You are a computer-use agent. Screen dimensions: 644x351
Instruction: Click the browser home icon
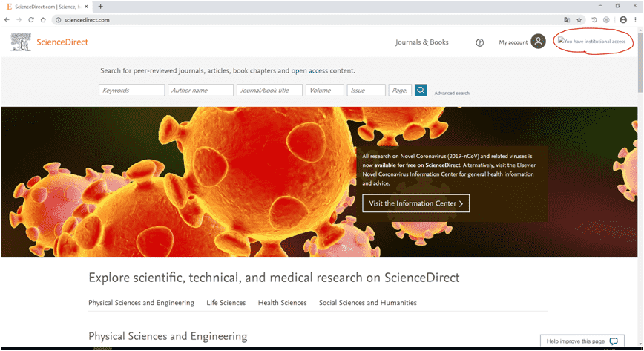[44, 20]
